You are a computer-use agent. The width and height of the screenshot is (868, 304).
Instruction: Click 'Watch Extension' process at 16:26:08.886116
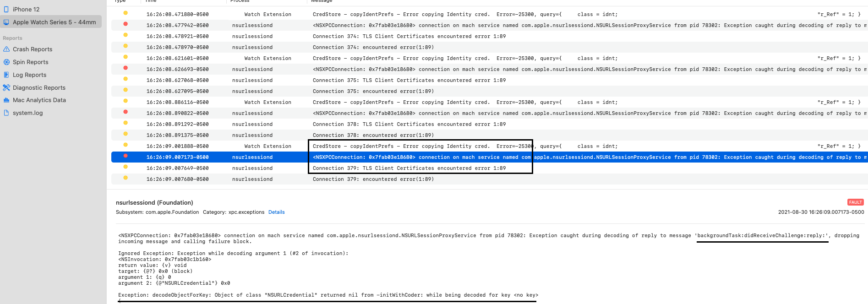[x=268, y=102]
